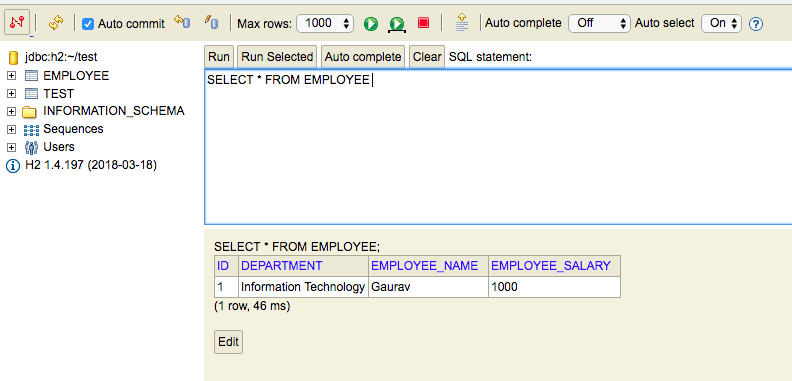Toggle the Auto commit checkbox
This screenshot has height=381, width=792.
tap(88, 24)
